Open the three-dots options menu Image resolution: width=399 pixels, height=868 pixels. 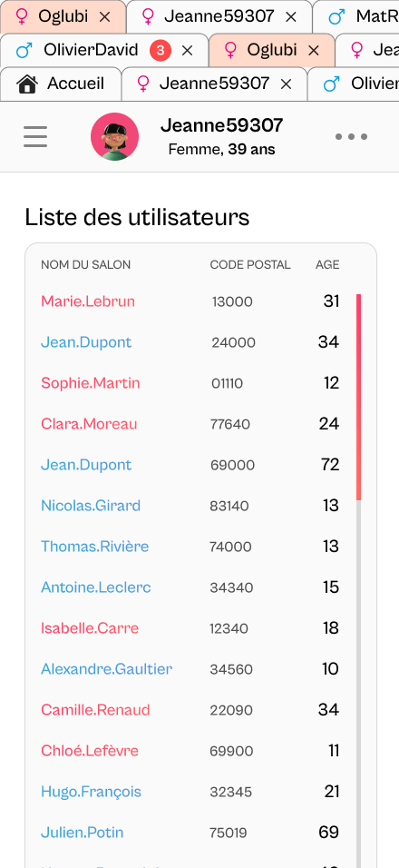pos(352,137)
